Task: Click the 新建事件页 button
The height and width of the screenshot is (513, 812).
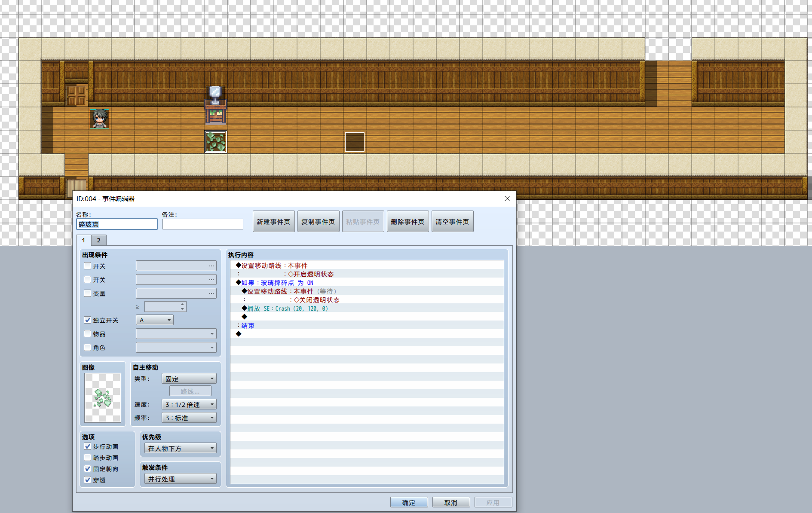Action: tap(273, 221)
